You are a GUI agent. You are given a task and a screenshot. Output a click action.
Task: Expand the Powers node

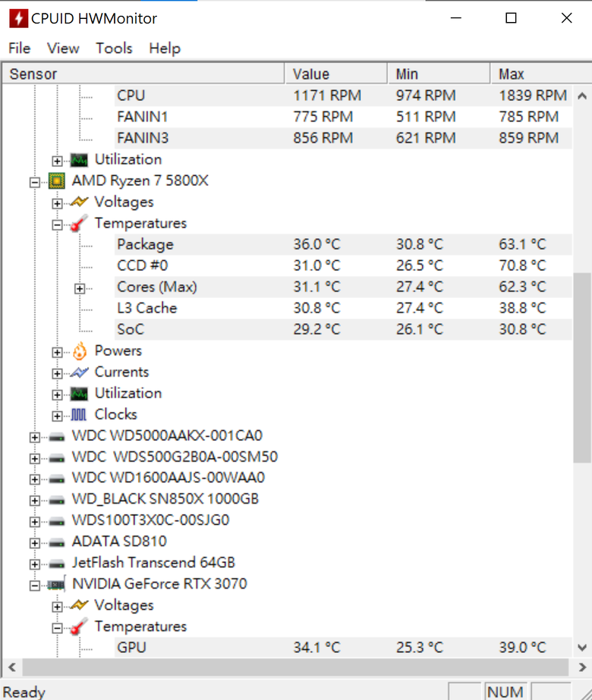click(x=57, y=352)
